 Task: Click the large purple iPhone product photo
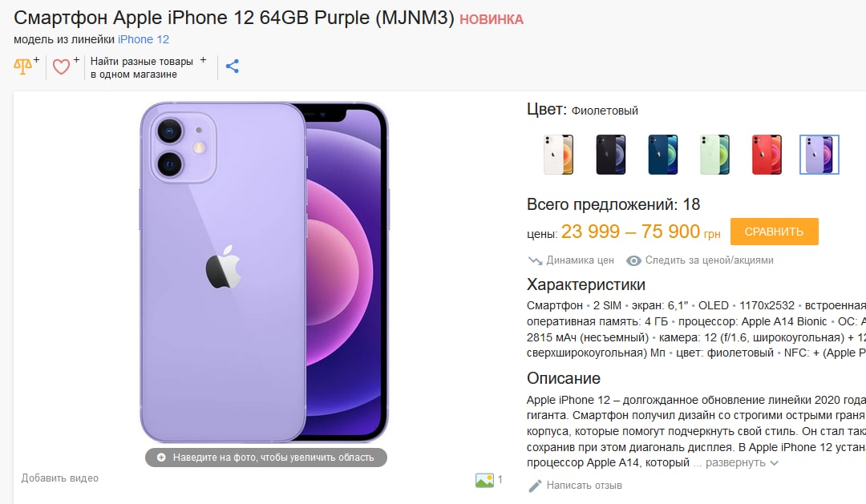click(265, 272)
